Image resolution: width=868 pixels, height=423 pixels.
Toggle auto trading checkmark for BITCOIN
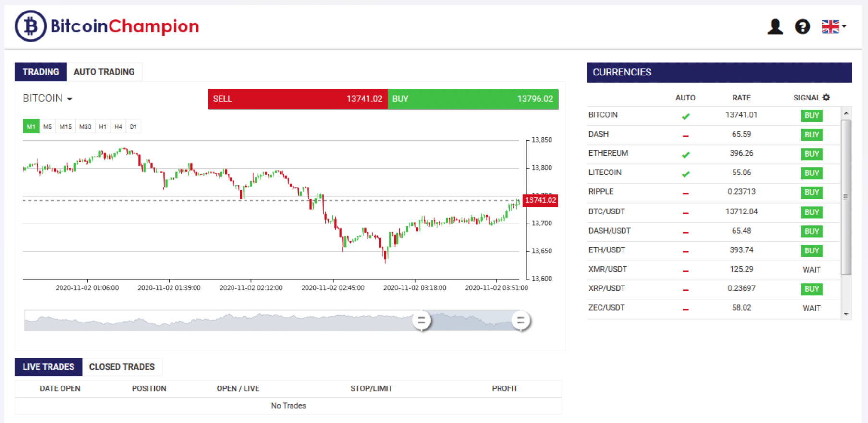click(x=685, y=116)
